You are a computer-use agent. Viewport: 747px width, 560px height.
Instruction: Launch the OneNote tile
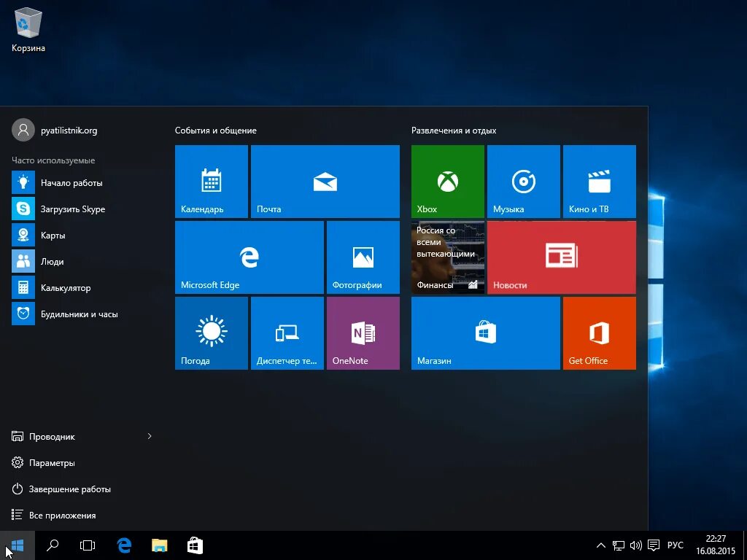363,332
